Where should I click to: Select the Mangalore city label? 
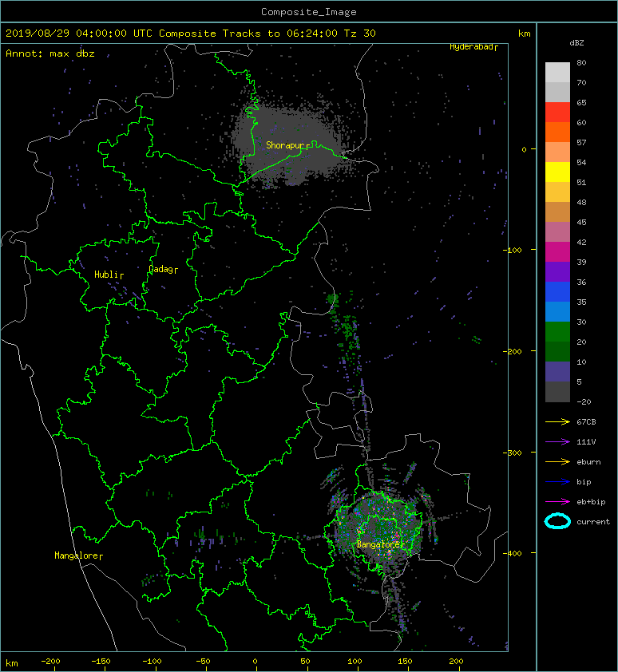pos(78,555)
